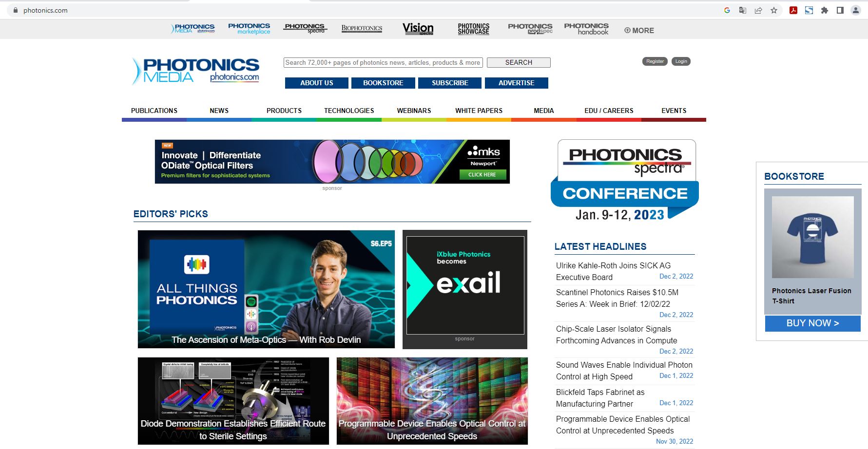This screenshot has width=868, height=449.
Task: Open the ABOUT US page
Action: [x=317, y=83]
